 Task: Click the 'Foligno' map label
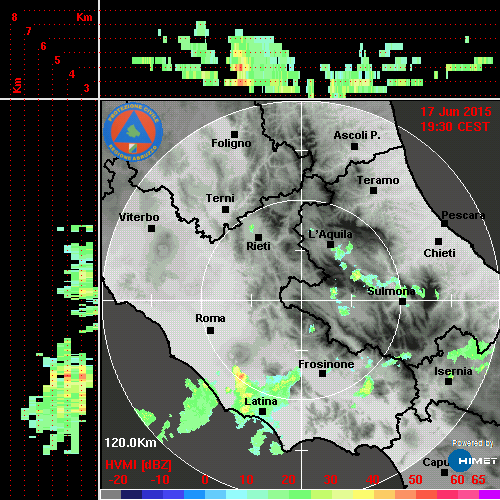pyautogui.click(x=231, y=143)
